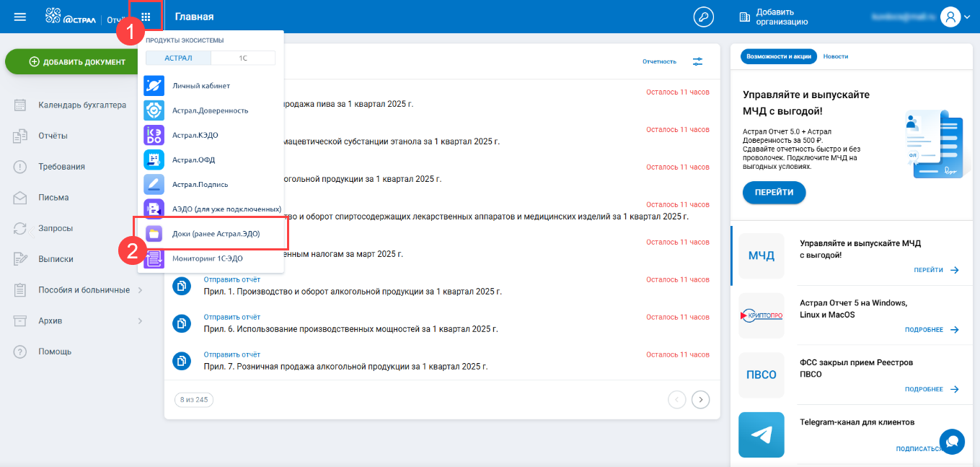Click the Доки folder product icon
Image resolution: width=980 pixels, height=467 pixels.
[154, 234]
